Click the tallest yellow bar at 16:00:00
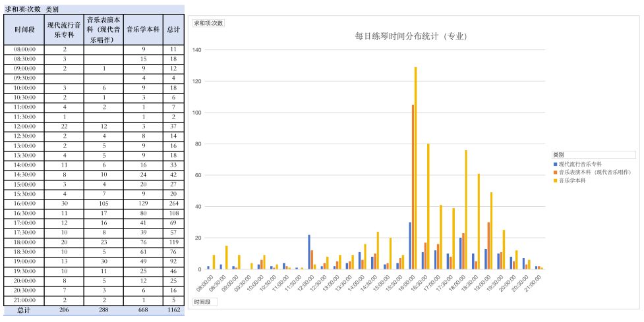Screen dimensions: 644x322 coord(416,168)
